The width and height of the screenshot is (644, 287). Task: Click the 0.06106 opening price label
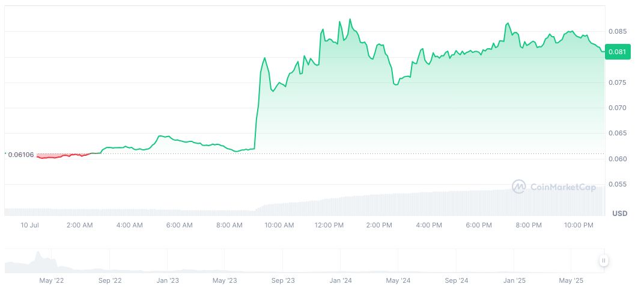coord(21,155)
